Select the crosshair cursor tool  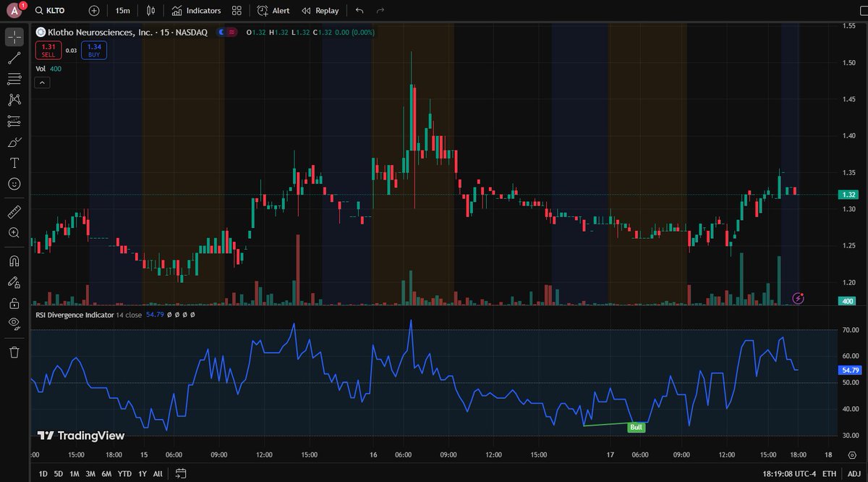[x=14, y=37]
